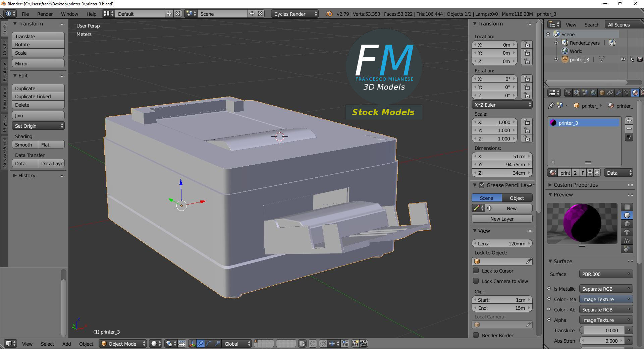This screenshot has height=349, width=644.
Task: Select monkey preview shape for material preview
Action: pyautogui.click(x=627, y=232)
